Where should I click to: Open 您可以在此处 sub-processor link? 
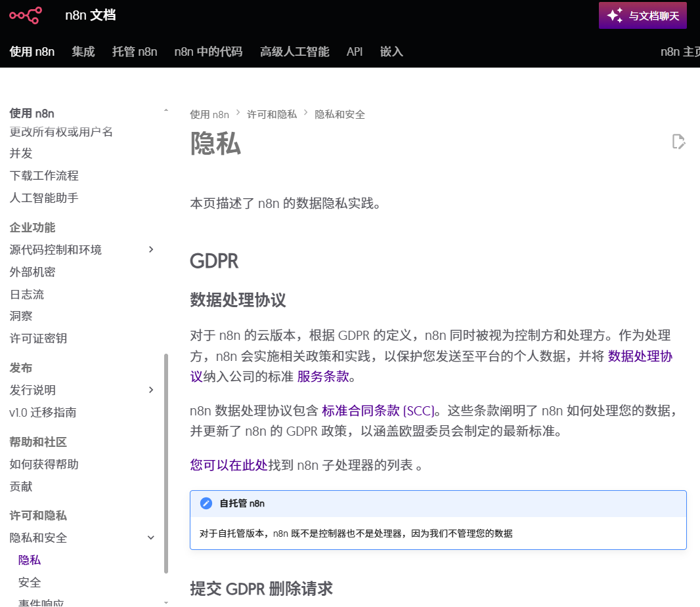(x=229, y=465)
